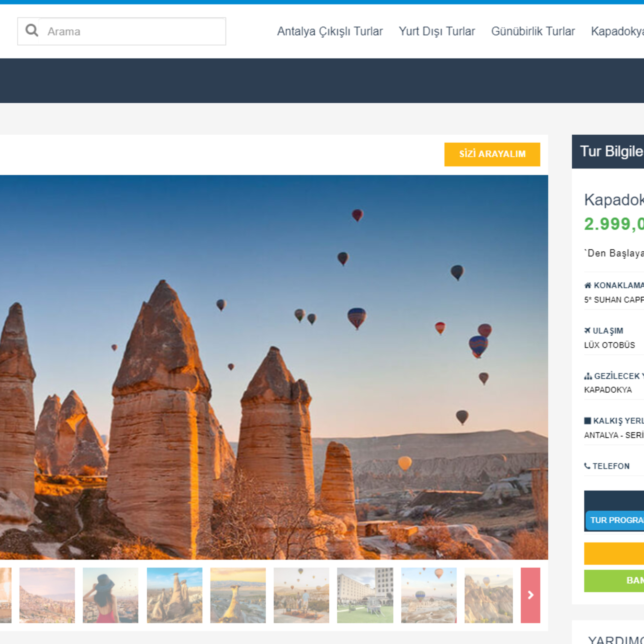Screen dimensions: 644x644
Task: Select the town panorama thumbnail
Action: (x=47, y=595)
